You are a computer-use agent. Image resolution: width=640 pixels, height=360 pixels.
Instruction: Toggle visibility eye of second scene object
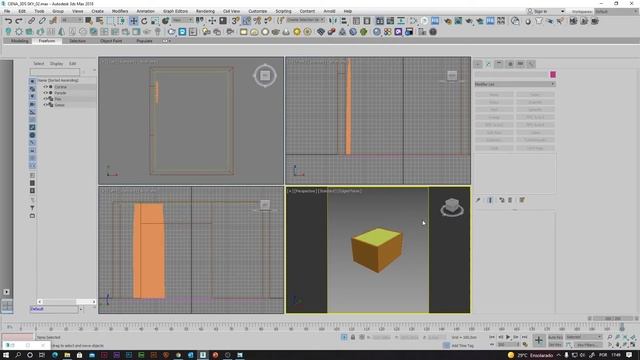pyautogui.click(x=46, y=93)
